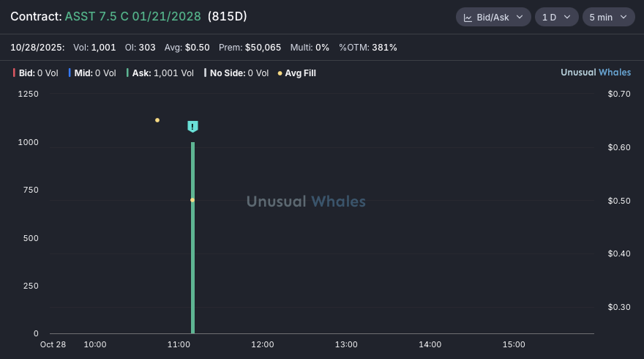This screenshot has height=359, width=644.
Task: Open the Bid/Ask chart type dropdown
Action: [493, 18]
